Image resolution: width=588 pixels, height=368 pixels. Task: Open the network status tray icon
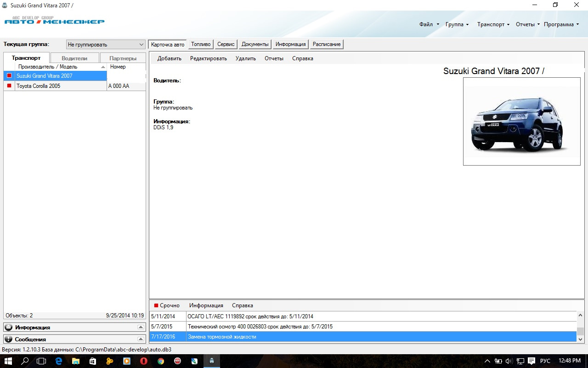click(x=520, y=361)
